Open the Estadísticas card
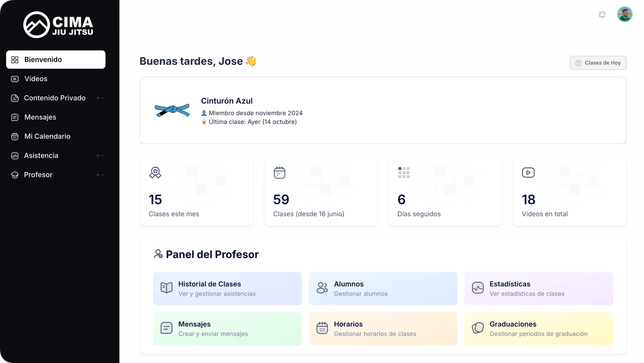 [x=538, y=288]
